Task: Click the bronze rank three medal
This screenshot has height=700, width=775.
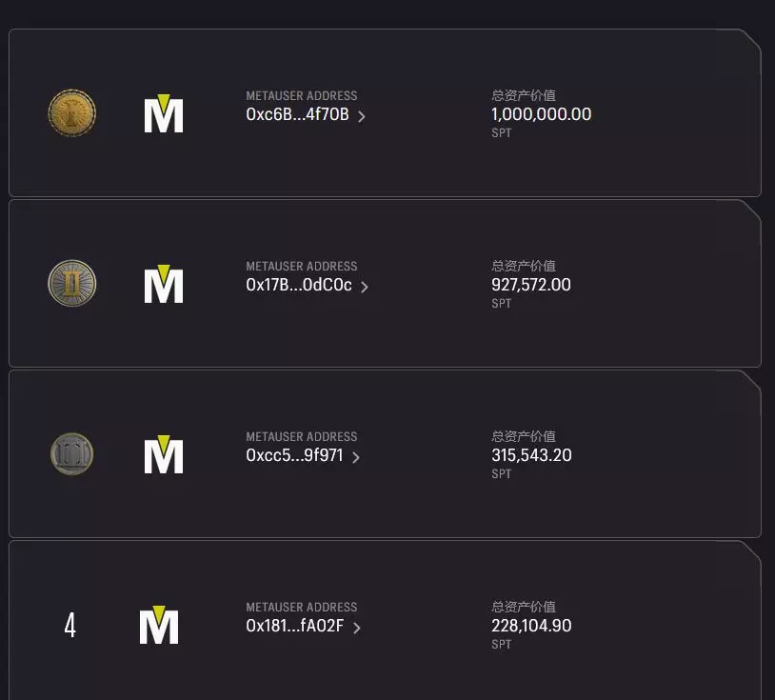Action: [x=72, y=454]
